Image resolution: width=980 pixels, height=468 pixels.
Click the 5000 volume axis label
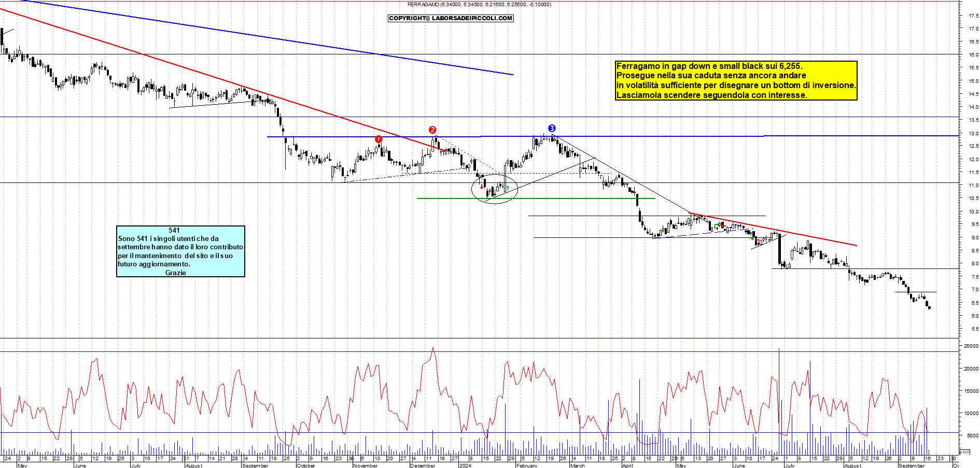click(x=972, y=436)
